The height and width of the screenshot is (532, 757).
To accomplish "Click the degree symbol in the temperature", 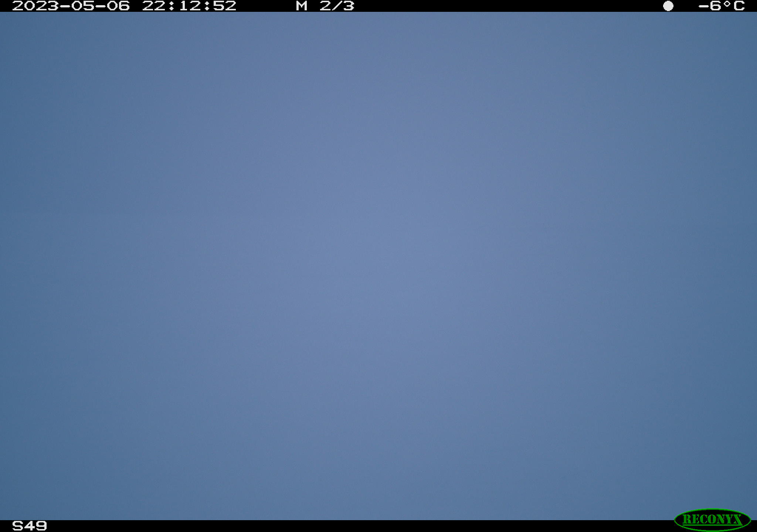I will 727,4.
